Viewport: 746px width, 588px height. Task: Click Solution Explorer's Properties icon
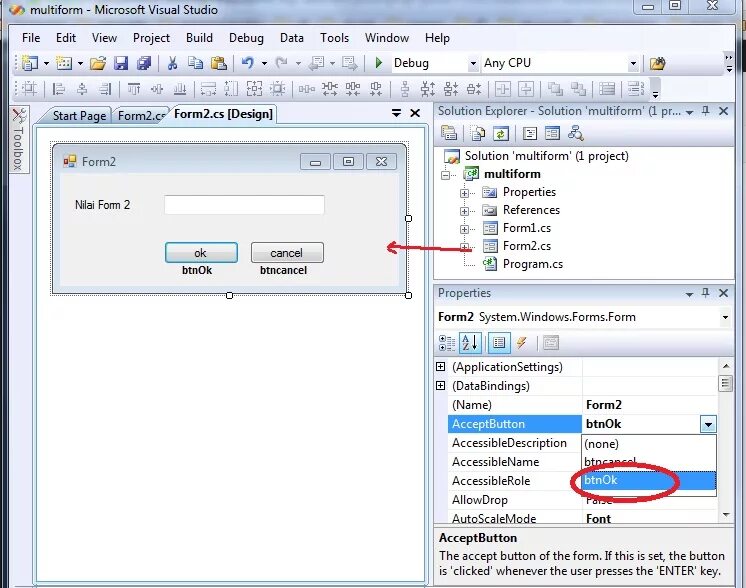[x=449, y=133]
